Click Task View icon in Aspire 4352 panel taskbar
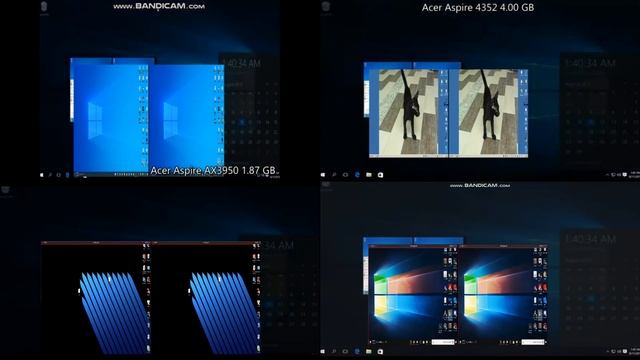Viewport: 640px width, 360px height. [x=345, y=175]
